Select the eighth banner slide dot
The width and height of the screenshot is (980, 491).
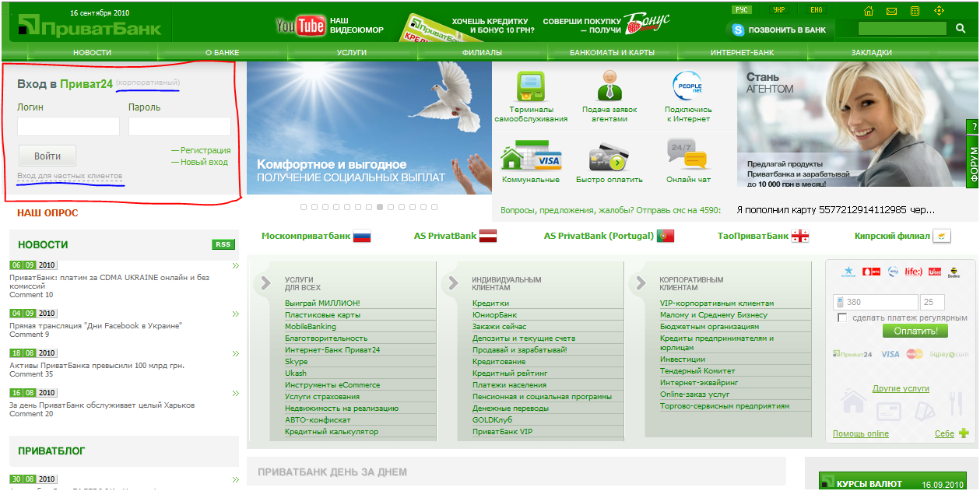380,207
